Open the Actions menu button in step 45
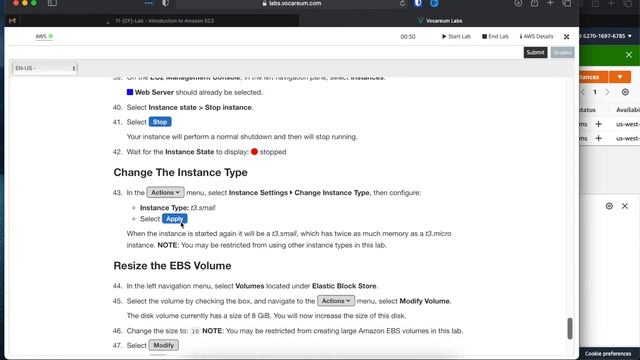The image size is (640, 360). [x=336, y=301]
